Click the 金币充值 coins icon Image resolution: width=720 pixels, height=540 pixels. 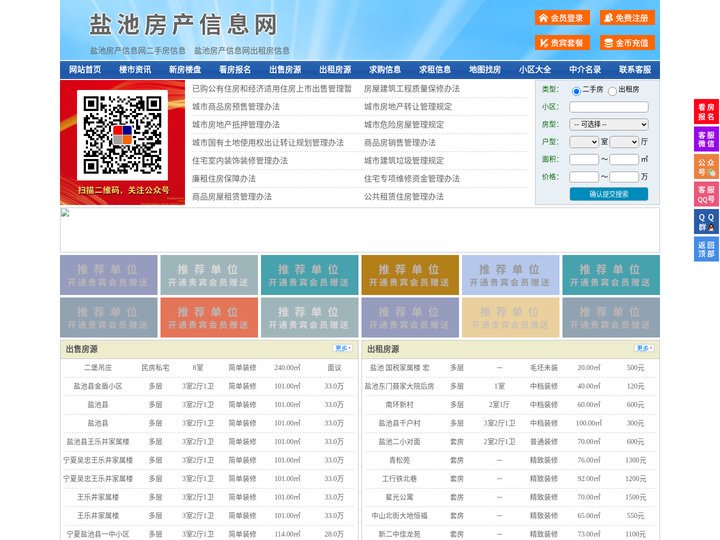pyautogui.click(x=608, y=43)
